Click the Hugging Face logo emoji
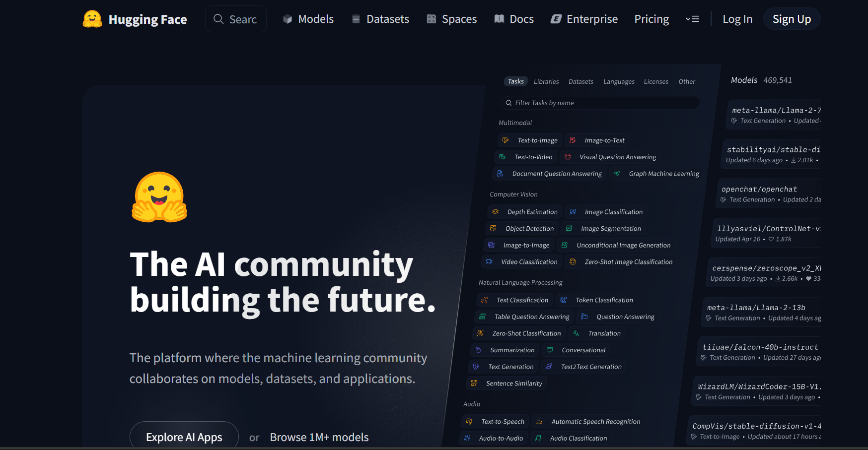 92,19
